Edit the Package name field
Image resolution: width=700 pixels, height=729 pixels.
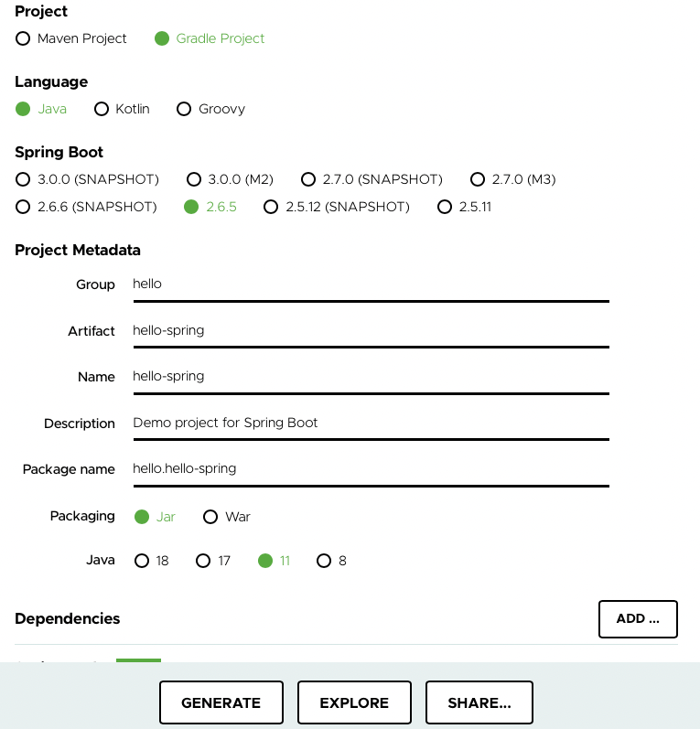click(372, 469)
